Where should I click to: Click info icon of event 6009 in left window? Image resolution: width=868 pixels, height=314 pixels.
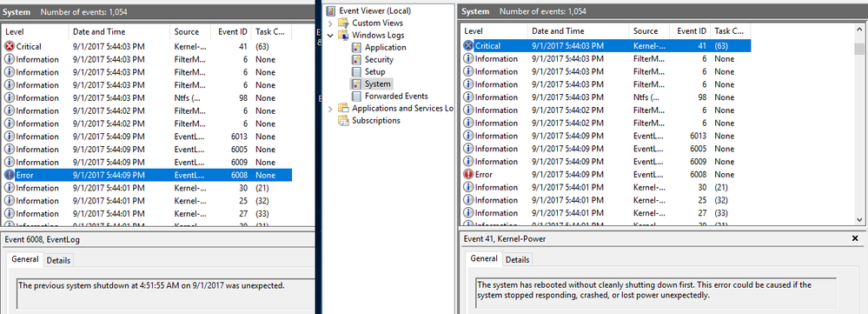pyautogui.click(x=10, y=162)
